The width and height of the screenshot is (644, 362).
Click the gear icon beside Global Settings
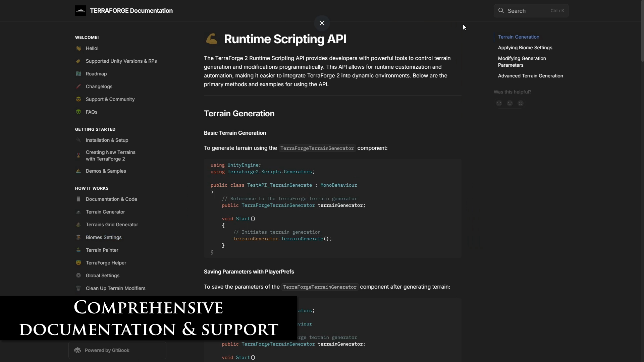pyautogui.click(x=78, y=276)
